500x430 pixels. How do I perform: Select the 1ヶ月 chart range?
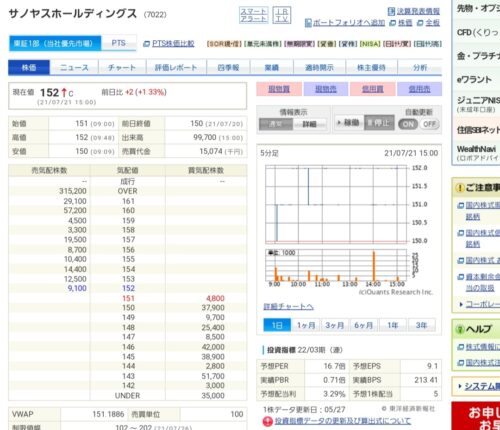pyautogui.click(x=306, y=325)
